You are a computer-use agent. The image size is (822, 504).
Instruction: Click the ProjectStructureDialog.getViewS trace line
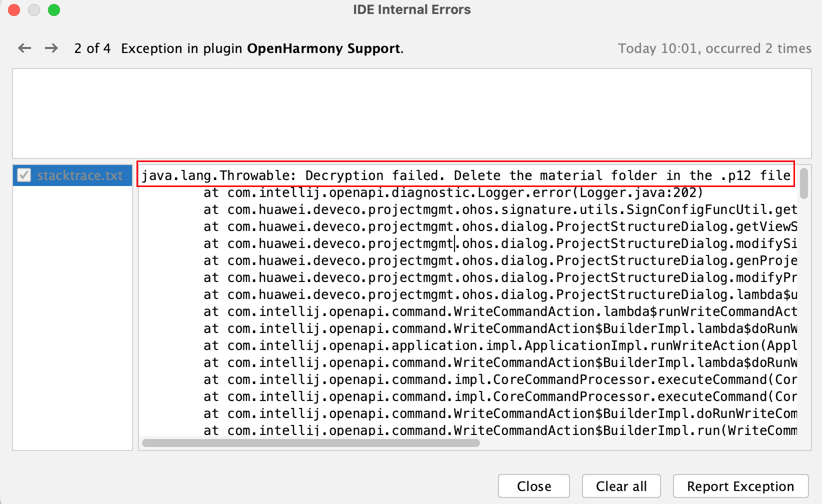(x=500, y=226)
